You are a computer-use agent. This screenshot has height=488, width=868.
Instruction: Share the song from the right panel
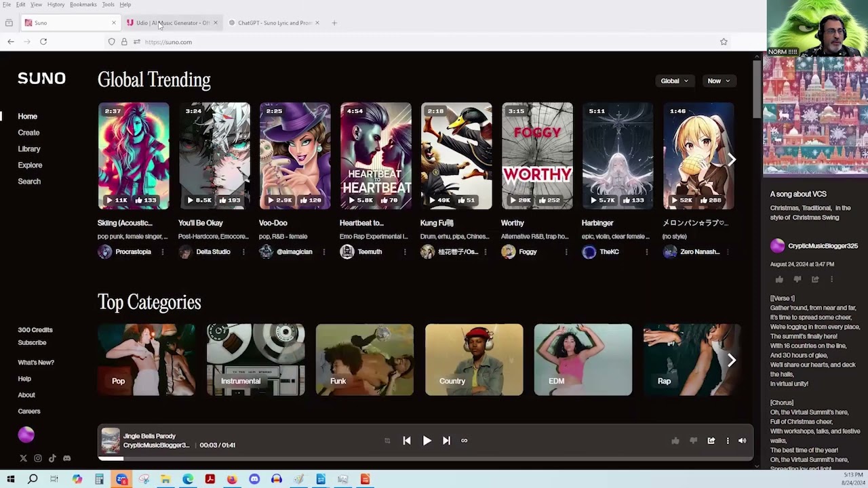click(x=815, y=279)
